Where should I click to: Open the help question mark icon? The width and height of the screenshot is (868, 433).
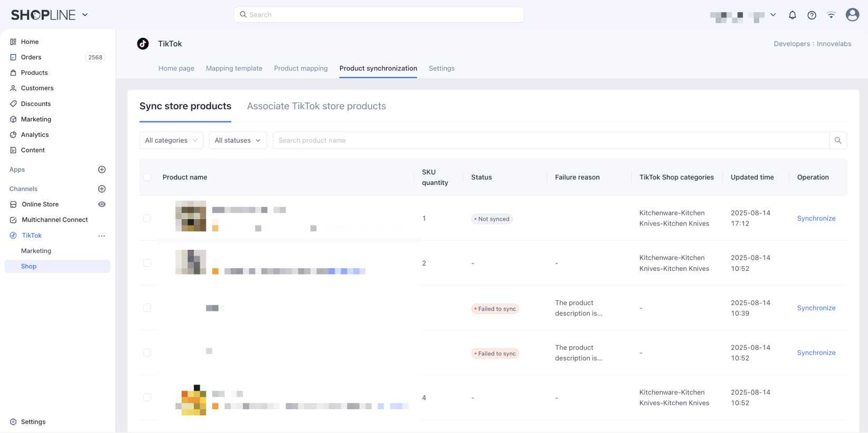[x=812, y=15]
